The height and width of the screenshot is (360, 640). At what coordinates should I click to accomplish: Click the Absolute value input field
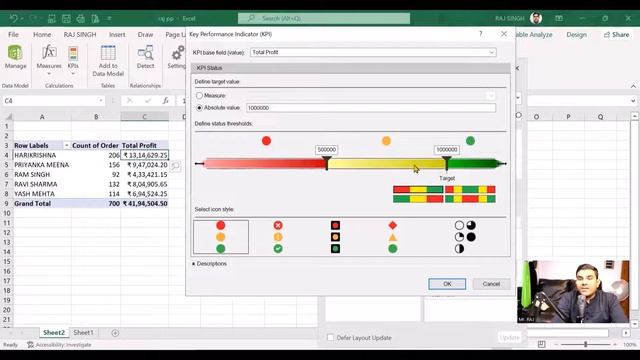[371, 108]
